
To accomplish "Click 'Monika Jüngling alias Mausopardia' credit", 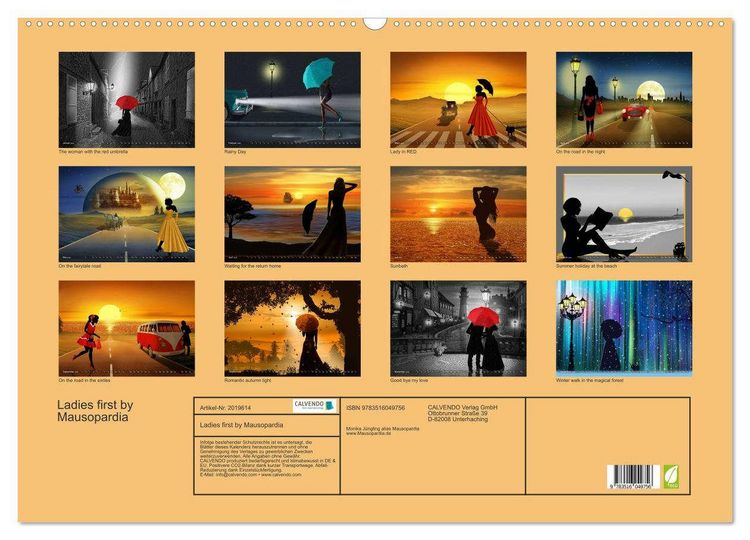I will point(383,429).
